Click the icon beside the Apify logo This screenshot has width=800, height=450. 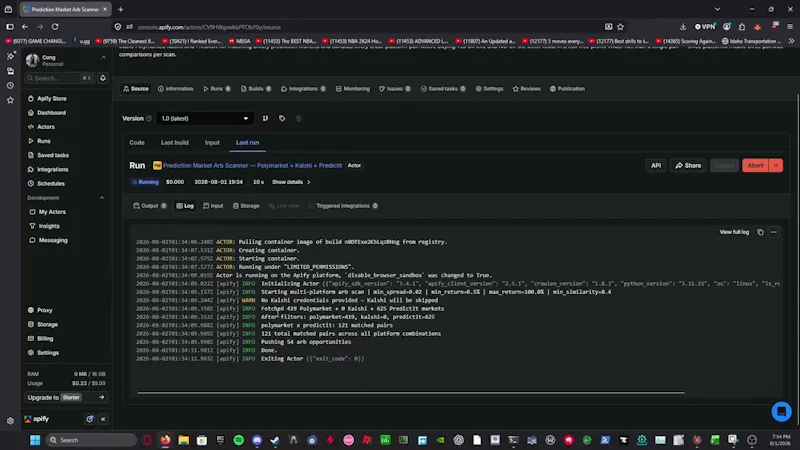point(89,419)
